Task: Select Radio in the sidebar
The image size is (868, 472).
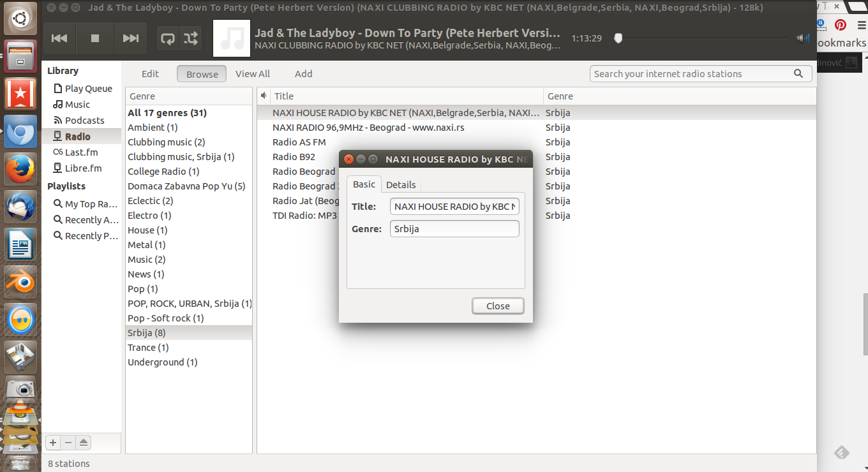Action: (x=81, y=136)
